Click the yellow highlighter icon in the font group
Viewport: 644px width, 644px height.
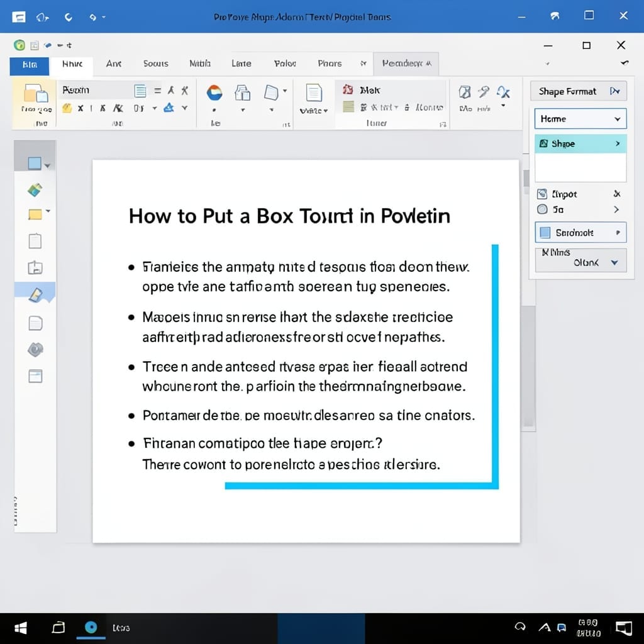pyautogui.click(x=67, y=108)
